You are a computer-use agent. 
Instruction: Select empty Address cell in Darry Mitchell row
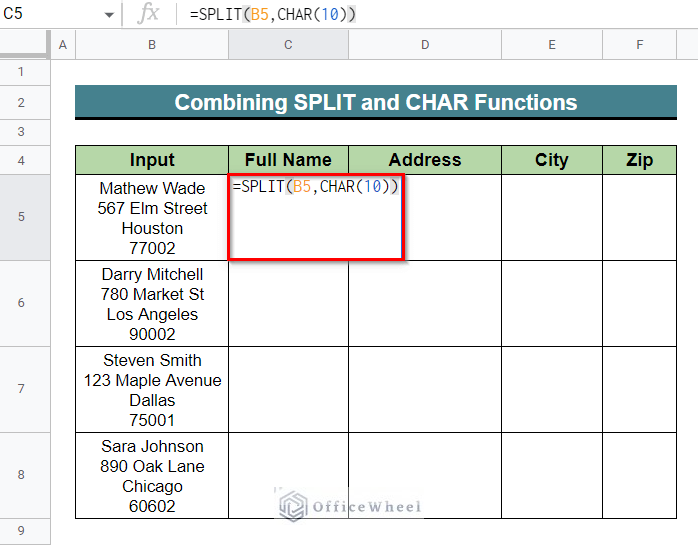[x=425, y=303]
